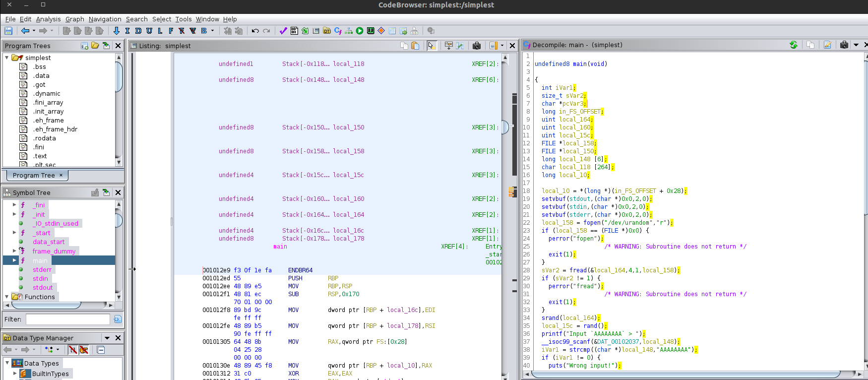Screen dimensions: 868x380
Task: Expand the main function in Symbol Tree
Action: [14, 260]
